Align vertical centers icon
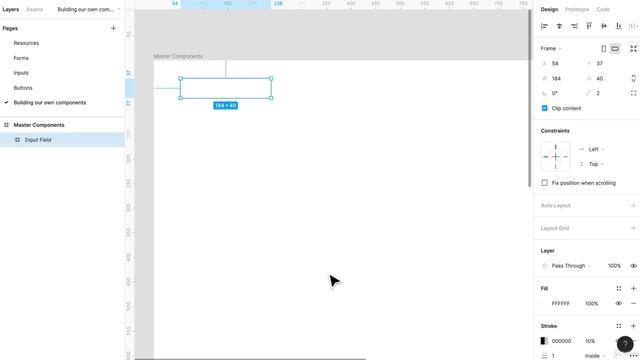The width and height of the screenshot is (640, 360). tap(604, 26)
